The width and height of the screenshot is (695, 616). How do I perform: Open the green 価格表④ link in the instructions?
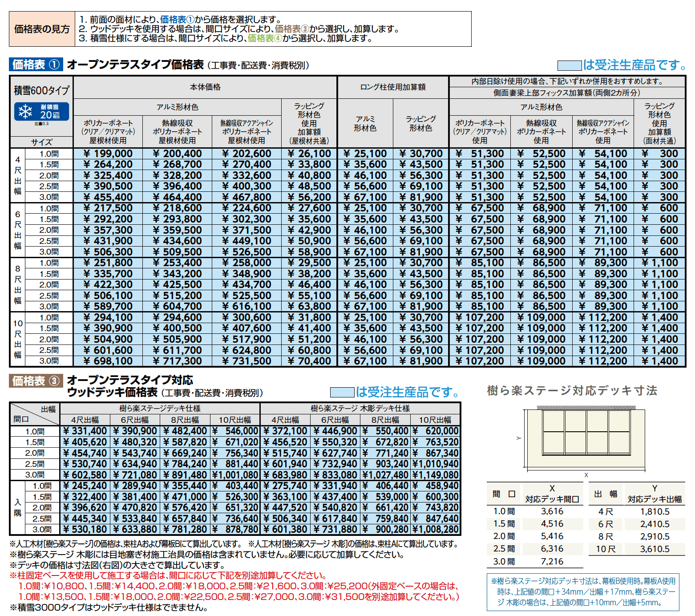tap(265, 38)
